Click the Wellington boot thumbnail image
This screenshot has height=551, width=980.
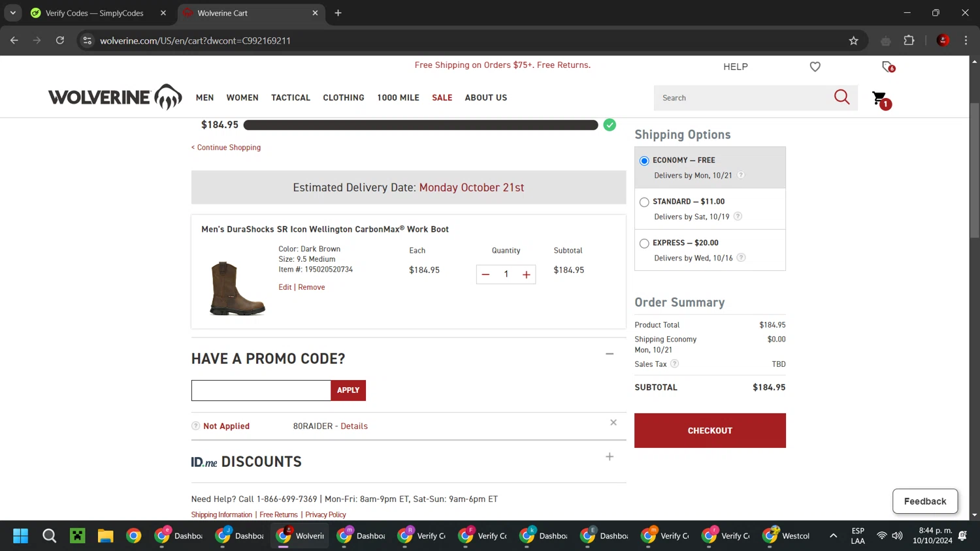point(237,288)
